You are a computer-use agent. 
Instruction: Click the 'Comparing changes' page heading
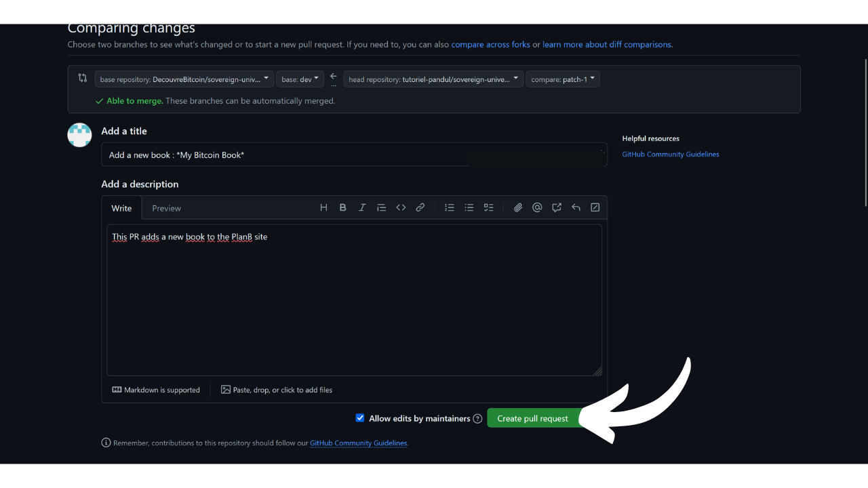coord(132,28)
